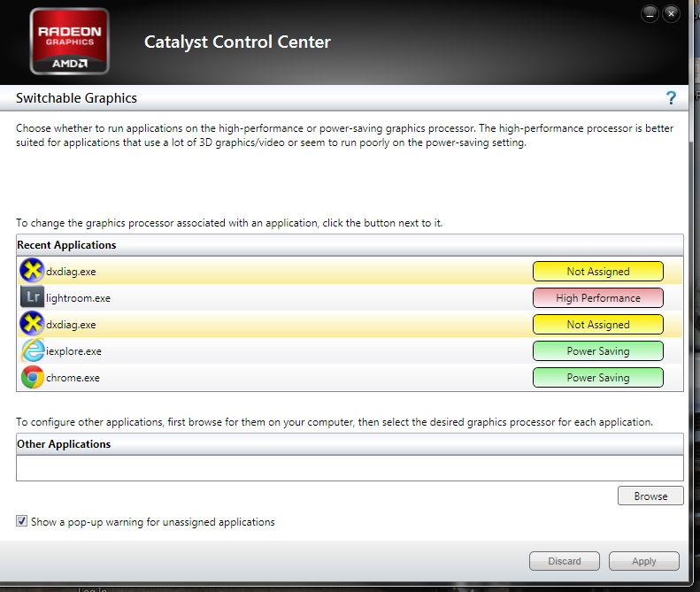The width and height of the screenshot is (700, 592).
Task: Uncheck pop-up warning for unassigned applications
Action: 21,521
